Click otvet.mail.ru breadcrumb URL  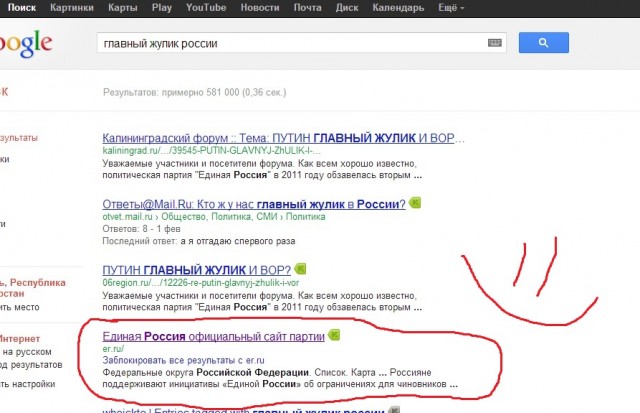click(x=213, y=217)
